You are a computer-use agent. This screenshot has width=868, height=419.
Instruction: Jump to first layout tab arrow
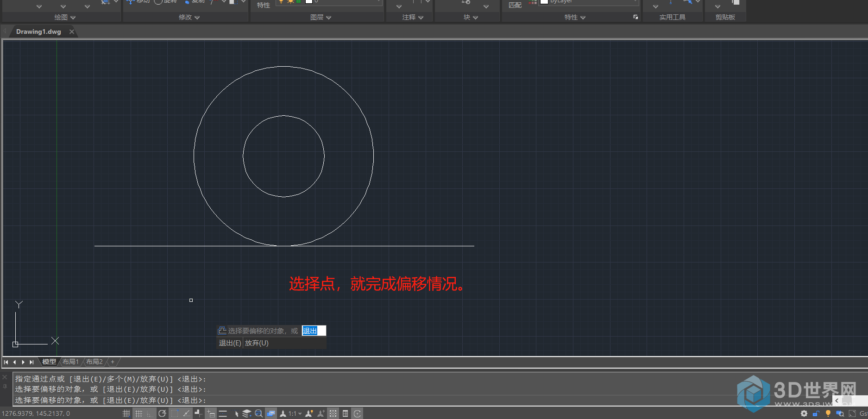[6, 362]
